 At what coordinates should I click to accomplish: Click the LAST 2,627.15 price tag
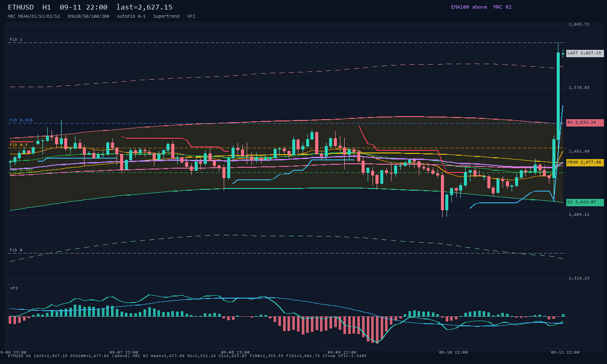tap(585, 53)
